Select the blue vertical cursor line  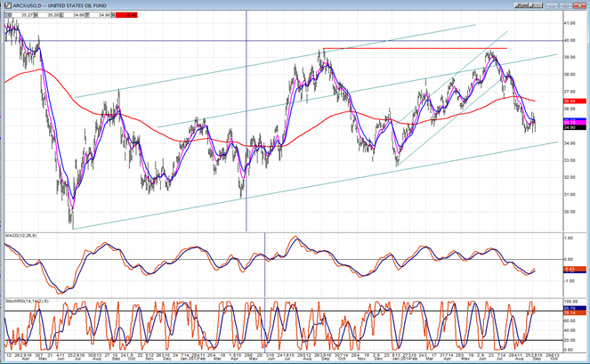click(x=247, y=89)
